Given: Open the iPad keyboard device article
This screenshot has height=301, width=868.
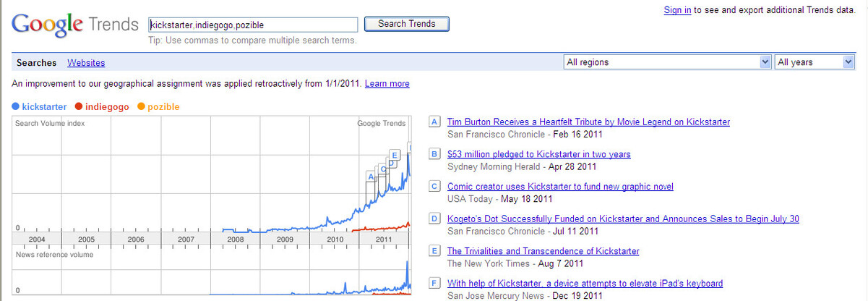Looking at the screenshot, I should coord(585,283).
